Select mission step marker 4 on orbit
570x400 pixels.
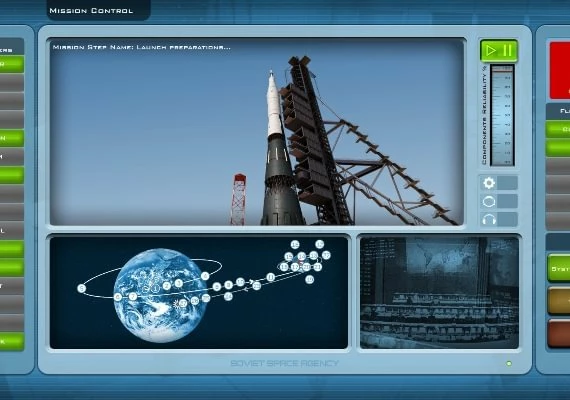[x=205, y=276]
